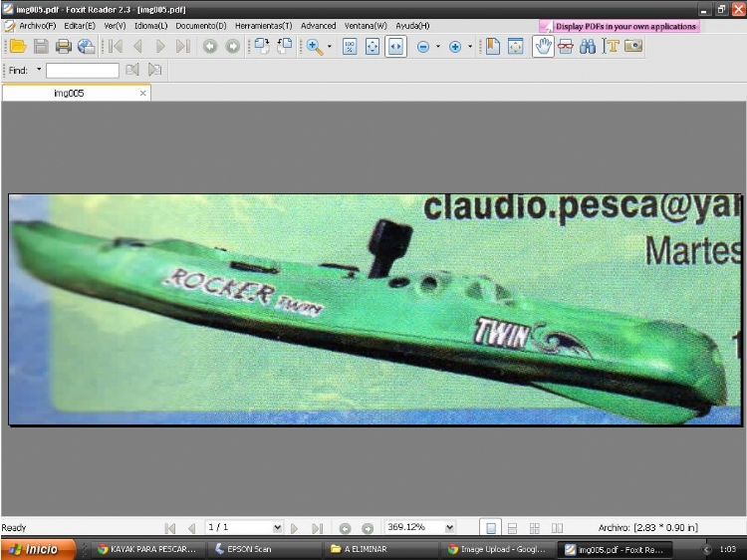This screenshot has height=560, width=747.
Task: Select the Hand tool
Action: 543,46
